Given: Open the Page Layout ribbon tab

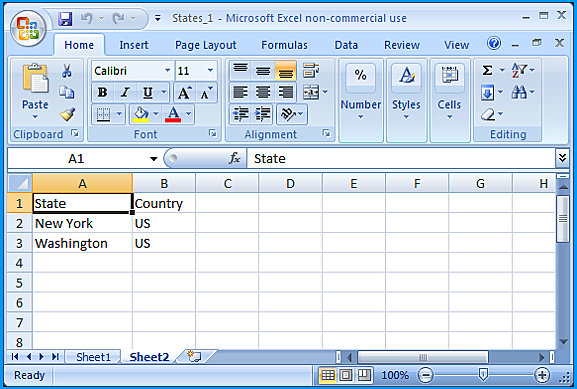Looking at the screenshot, I should pos(206,45).
